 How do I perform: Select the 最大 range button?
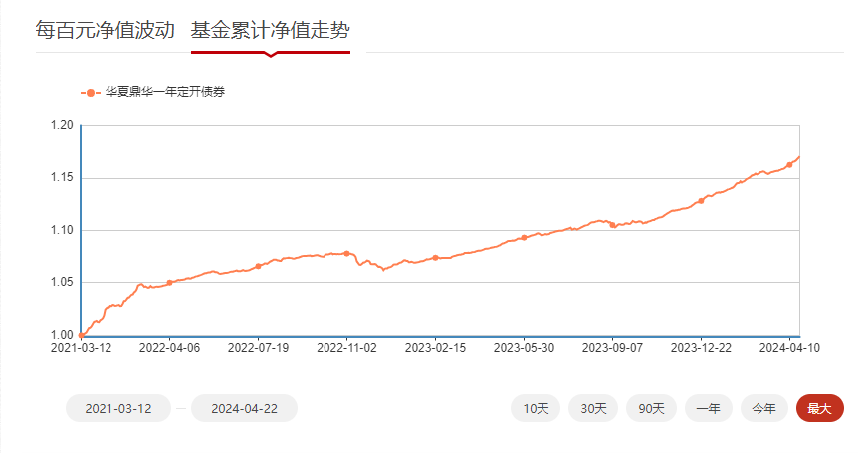819,408
